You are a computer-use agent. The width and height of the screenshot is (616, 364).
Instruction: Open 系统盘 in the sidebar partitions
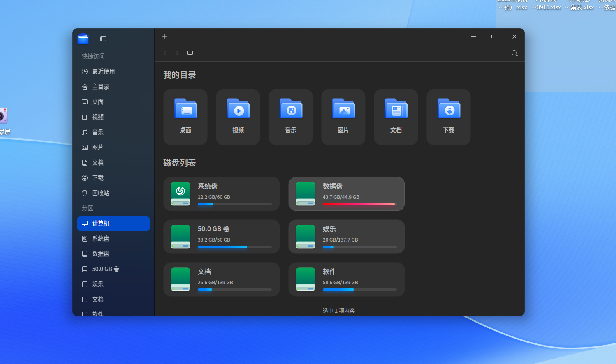click(113, 239)
